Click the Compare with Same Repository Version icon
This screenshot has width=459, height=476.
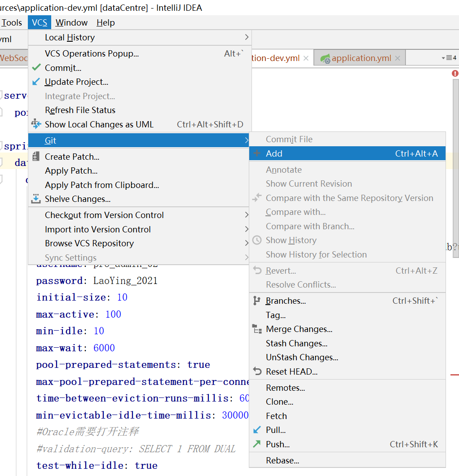(x=257, y=198)
